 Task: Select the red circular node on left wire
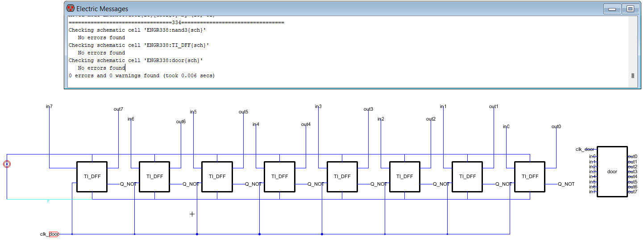pos(7,164)
